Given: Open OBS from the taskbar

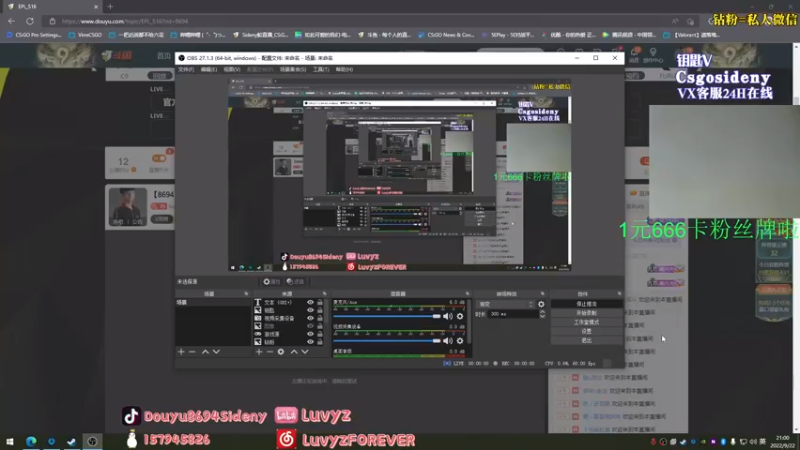Looking at the screenshot, I should pyautogui.click(x=92, y=441).
